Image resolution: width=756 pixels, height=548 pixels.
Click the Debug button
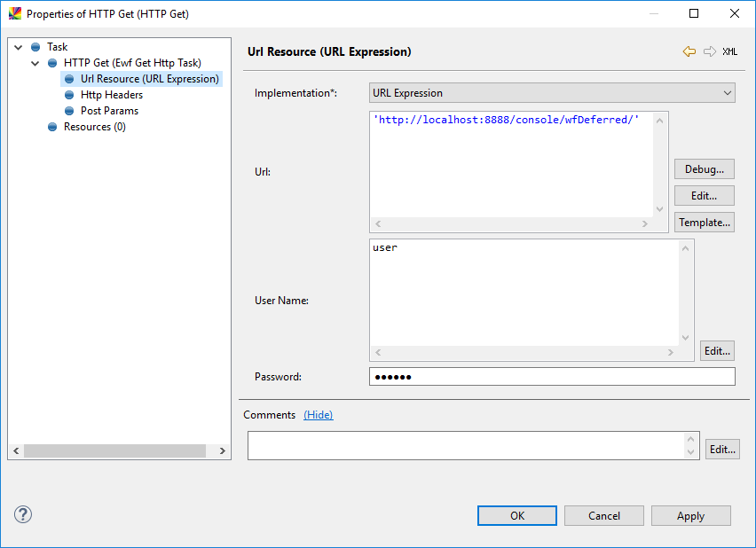click(x=704, y=168)
